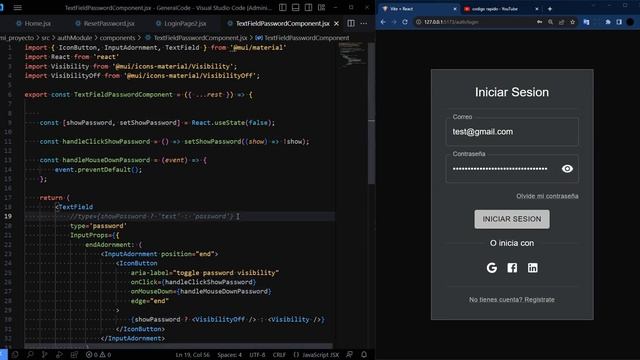Screen dimensions: 640x360
Task: Go forward in the browser
Action: [394, 22]
